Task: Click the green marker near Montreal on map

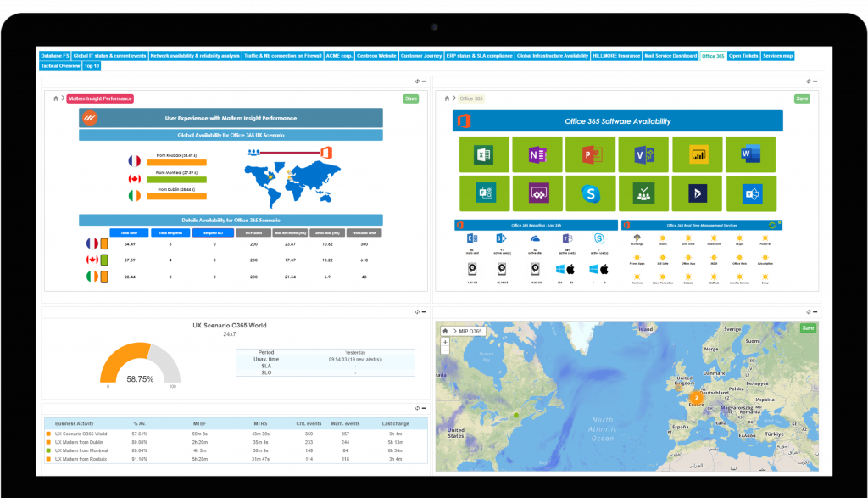Action: (516, 415)
